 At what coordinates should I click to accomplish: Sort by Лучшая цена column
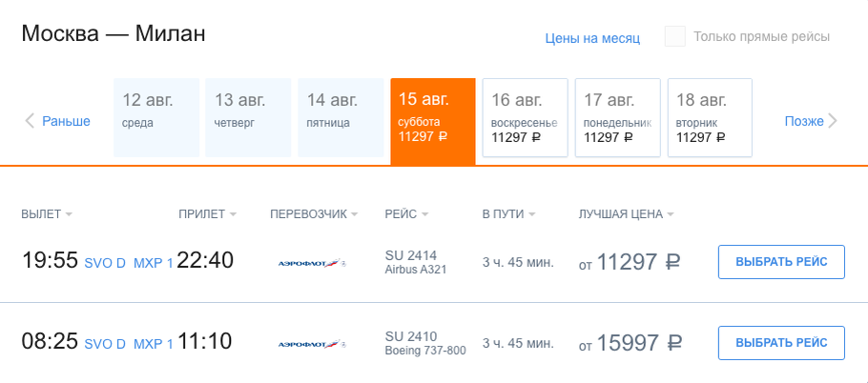coord(626,213)
